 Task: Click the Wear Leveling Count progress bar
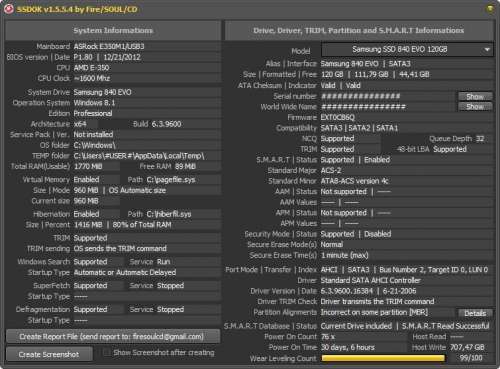383,358
